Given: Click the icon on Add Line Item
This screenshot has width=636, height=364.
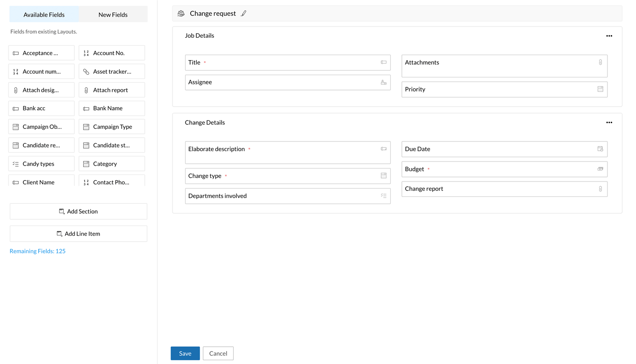Looking at the screenshot, I should click(59, 234).
